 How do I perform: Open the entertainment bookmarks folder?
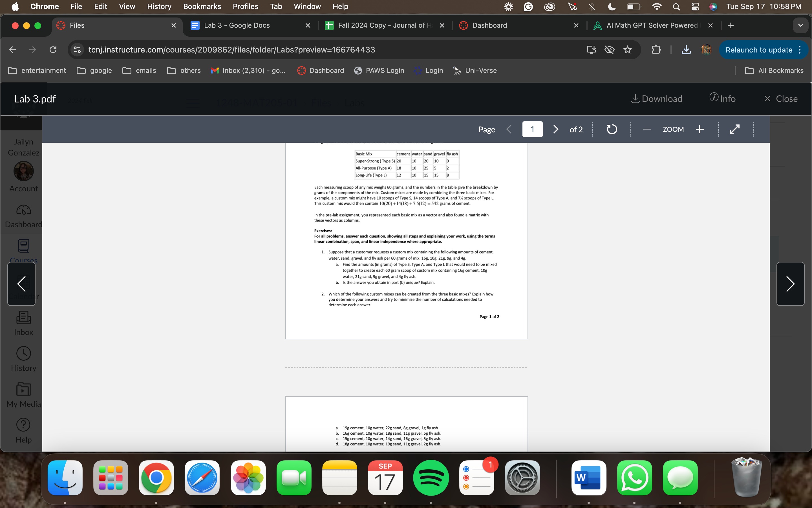pyautogui.click(x=37, y=71)
